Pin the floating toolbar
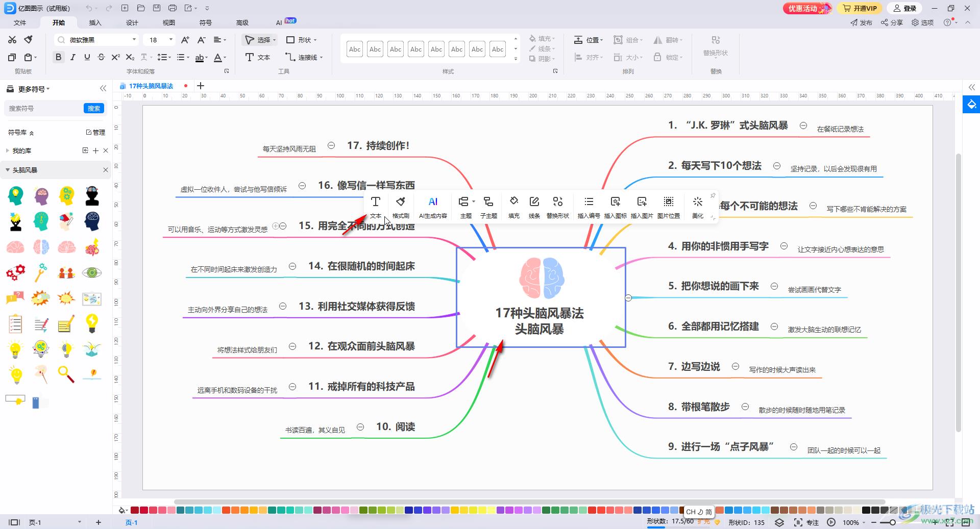This screenshot has width=980, height=529. pos(713,195)
